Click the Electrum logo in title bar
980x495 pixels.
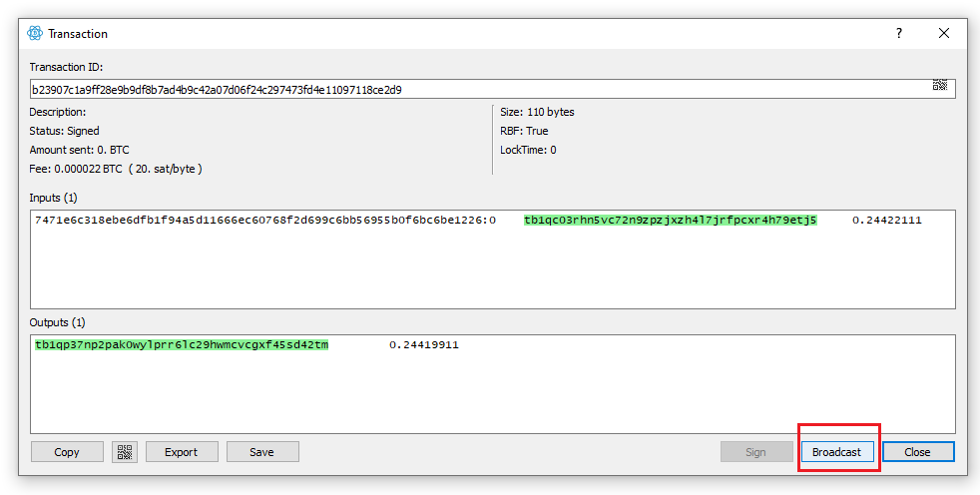[35, 33]
